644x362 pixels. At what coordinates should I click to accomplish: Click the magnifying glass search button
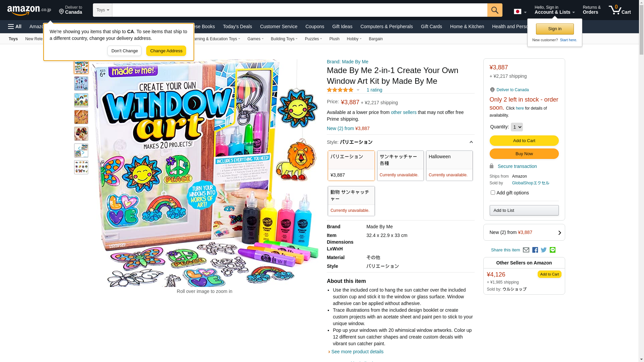click(x=495, y=10)
